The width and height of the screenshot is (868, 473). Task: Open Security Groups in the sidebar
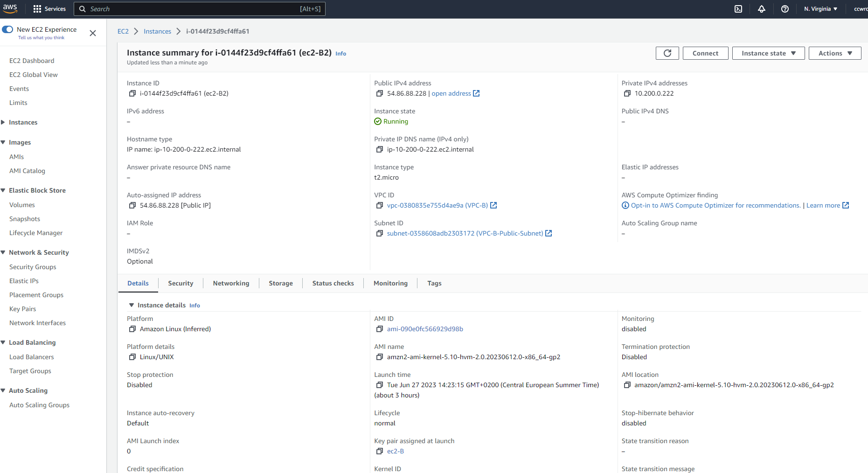pos(33,267)
